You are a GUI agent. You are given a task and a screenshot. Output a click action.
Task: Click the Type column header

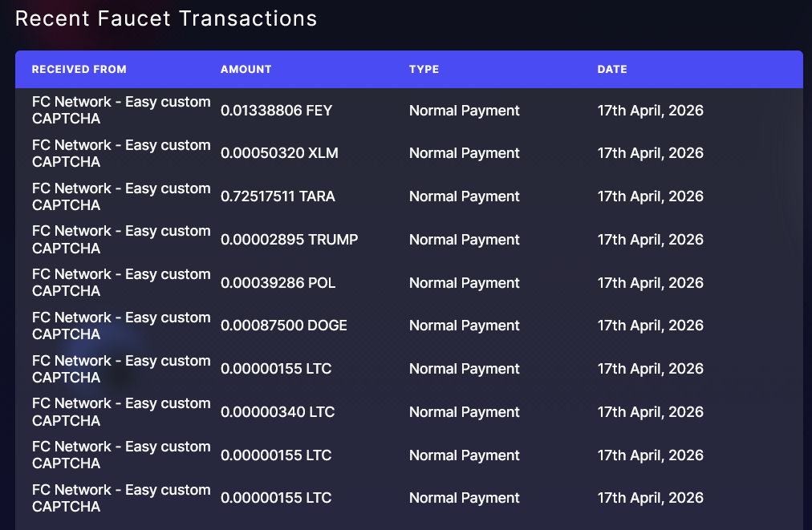click(424, 69)
